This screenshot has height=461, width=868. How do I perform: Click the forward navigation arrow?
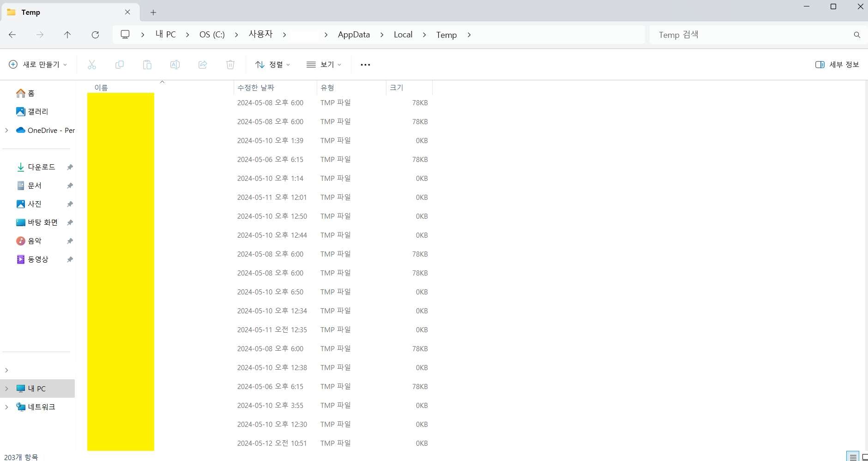pos(40,35)
